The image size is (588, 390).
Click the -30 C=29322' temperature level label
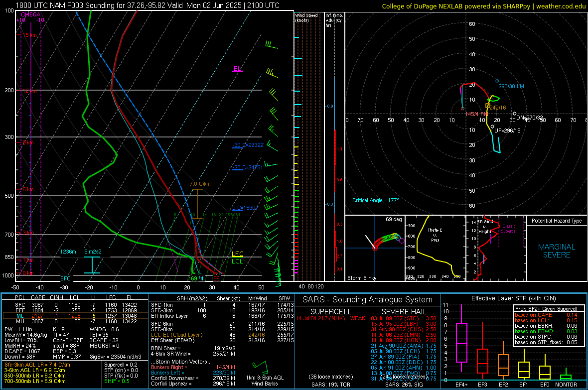[x=248, y=145]
